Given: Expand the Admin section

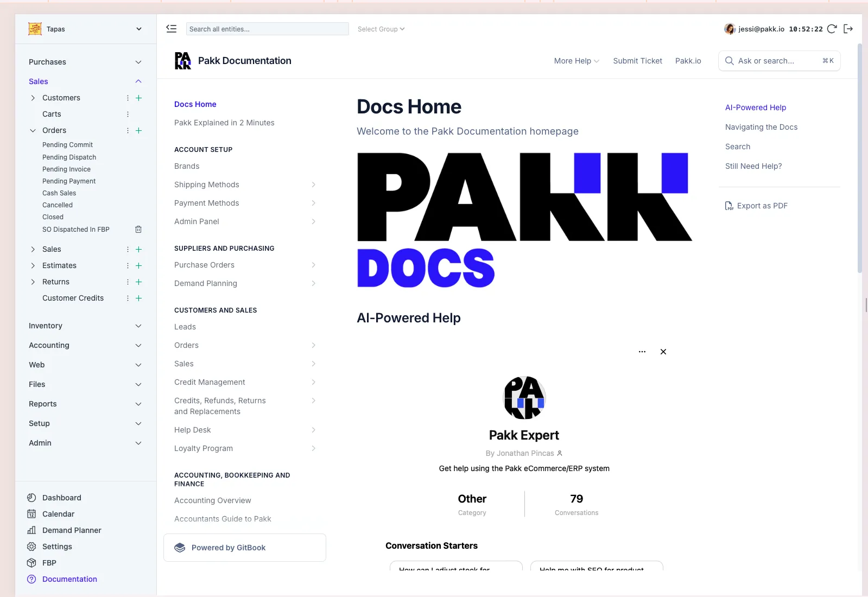Looking at the screenshot, I should 85,443.
